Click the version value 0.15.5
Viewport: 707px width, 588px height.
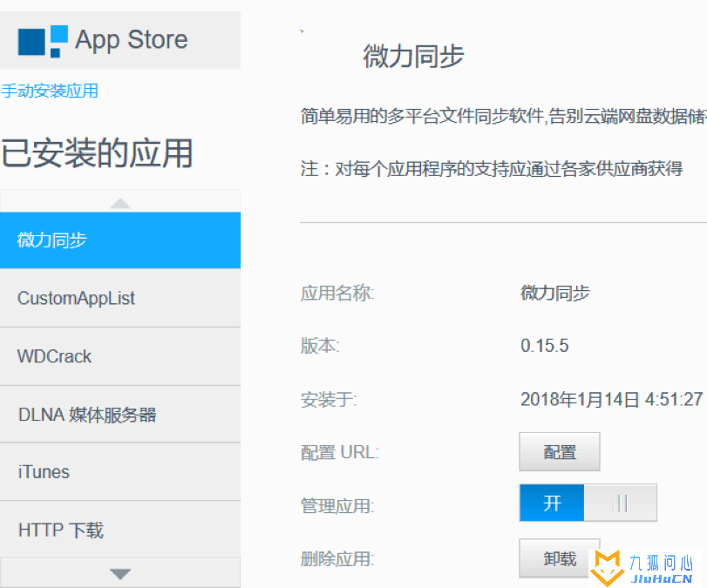pyautogui.click(x=545, y=346)
